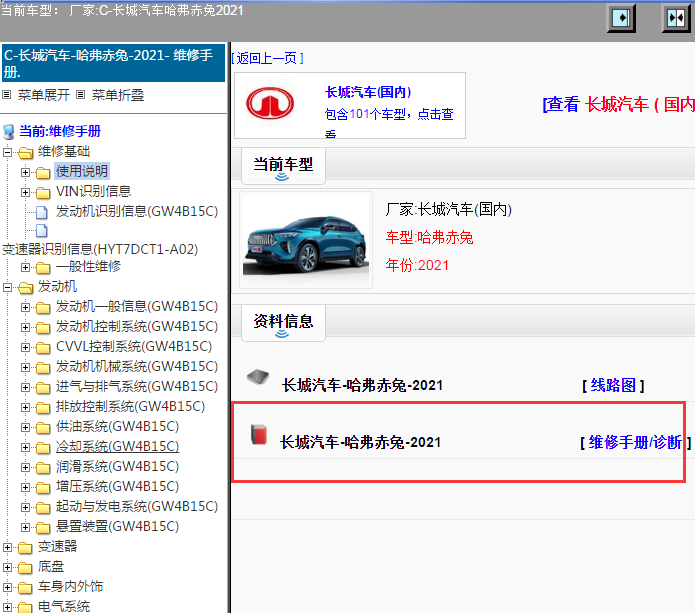Click the folder icon of 车身内外饰

25,587
